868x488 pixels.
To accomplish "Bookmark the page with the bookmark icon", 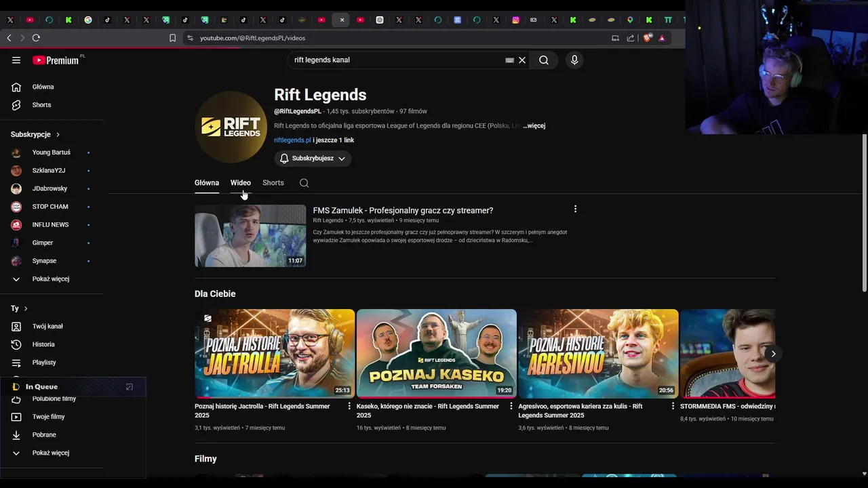I will tap(172, 38).
